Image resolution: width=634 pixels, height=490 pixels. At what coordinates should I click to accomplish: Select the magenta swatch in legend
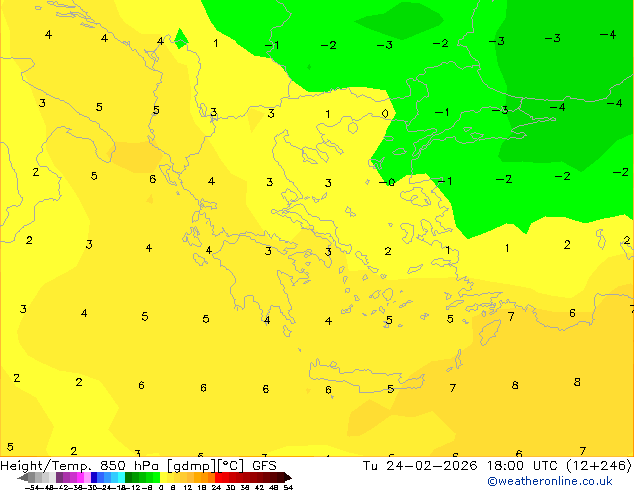pyautogui.click(x=80, y=477)
